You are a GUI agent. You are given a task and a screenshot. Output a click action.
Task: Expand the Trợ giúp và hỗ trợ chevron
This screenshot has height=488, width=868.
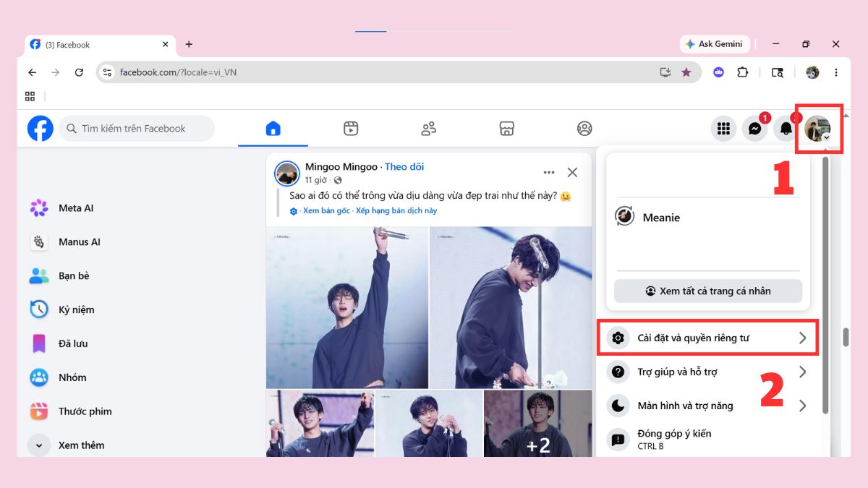(802, 372)
